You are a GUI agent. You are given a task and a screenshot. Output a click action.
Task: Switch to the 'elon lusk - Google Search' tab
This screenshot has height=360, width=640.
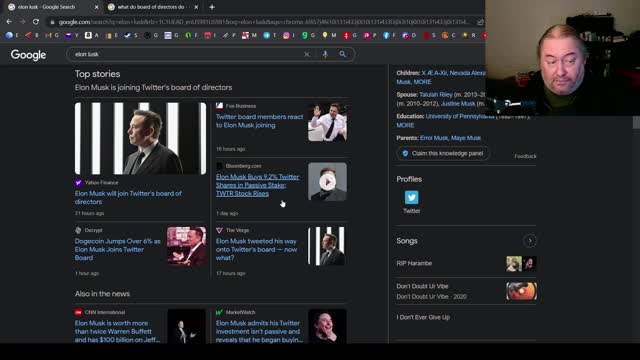coord(53,7)
